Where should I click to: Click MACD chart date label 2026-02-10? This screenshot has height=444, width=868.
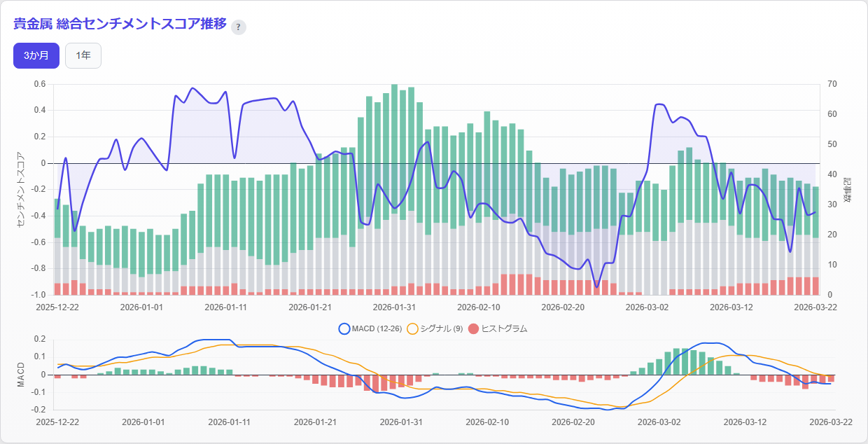click(486, 422)
